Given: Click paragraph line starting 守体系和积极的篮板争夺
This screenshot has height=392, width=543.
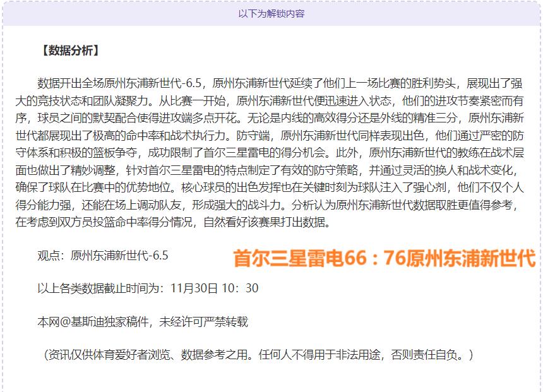Looking at the screenshot, I should pyautogui.click(x=270, y=153).
